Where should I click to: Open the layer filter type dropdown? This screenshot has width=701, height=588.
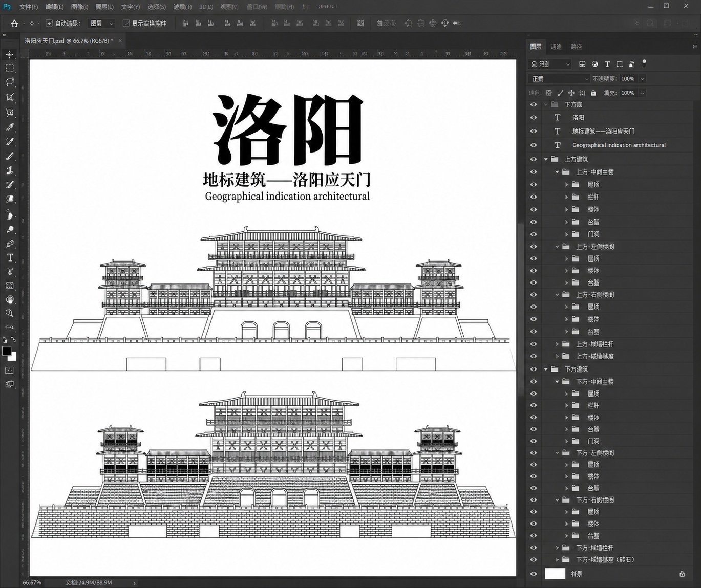tap(550, 64)
